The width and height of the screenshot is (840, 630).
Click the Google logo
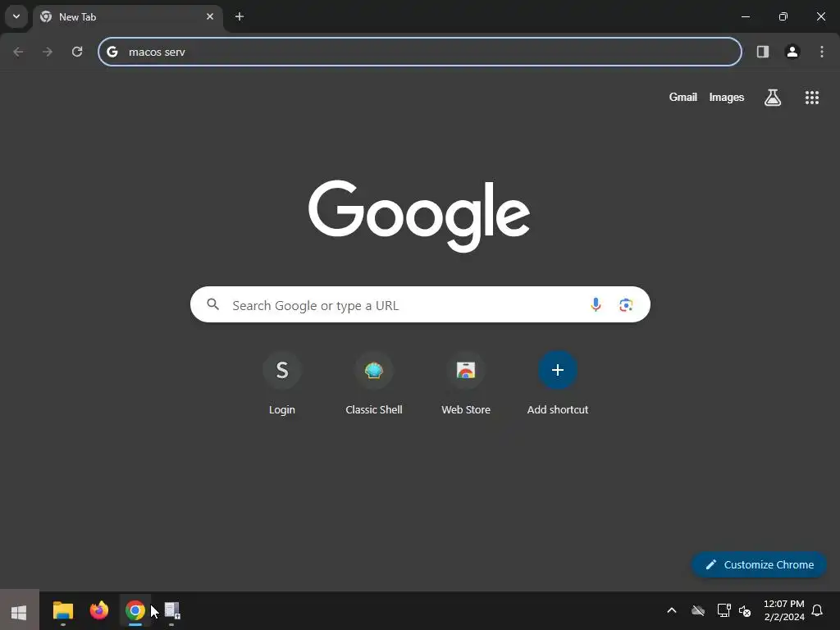pos(419,216)
